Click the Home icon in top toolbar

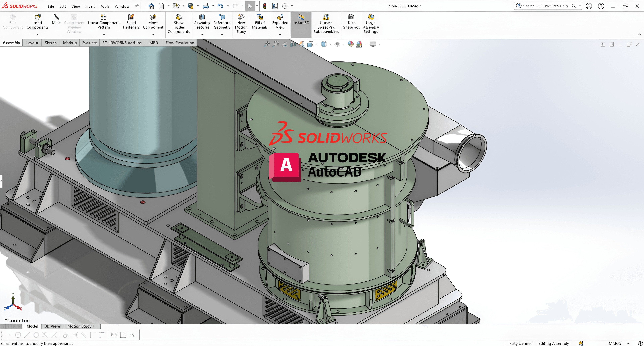(x=151, y=6)
